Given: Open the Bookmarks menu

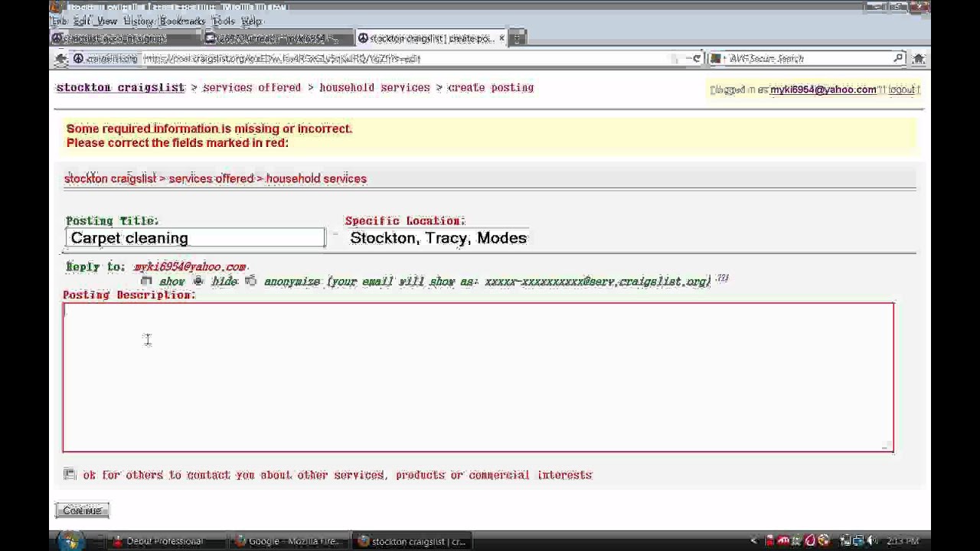Looking at the screenshot, I should coord(182,21).
